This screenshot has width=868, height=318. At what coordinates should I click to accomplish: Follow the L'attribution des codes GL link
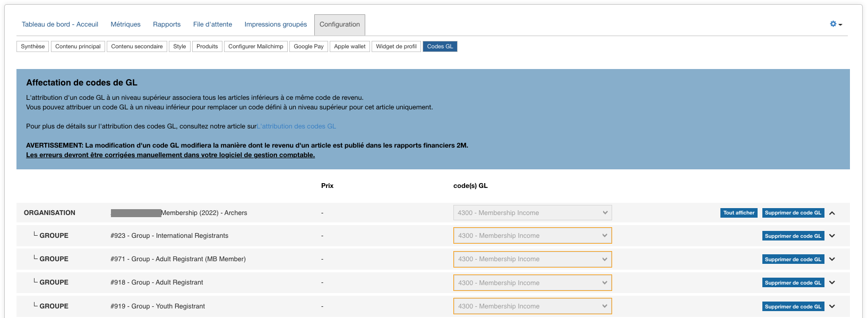(296, 126)
